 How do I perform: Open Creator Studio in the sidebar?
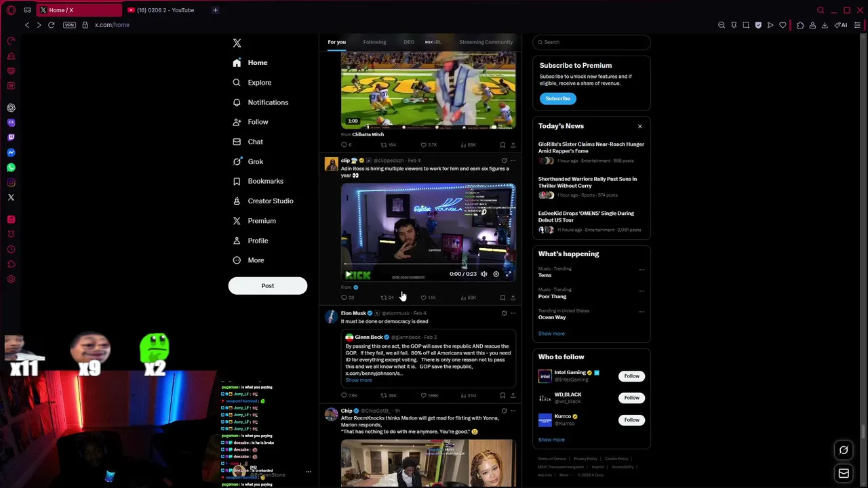click(263, 201)
